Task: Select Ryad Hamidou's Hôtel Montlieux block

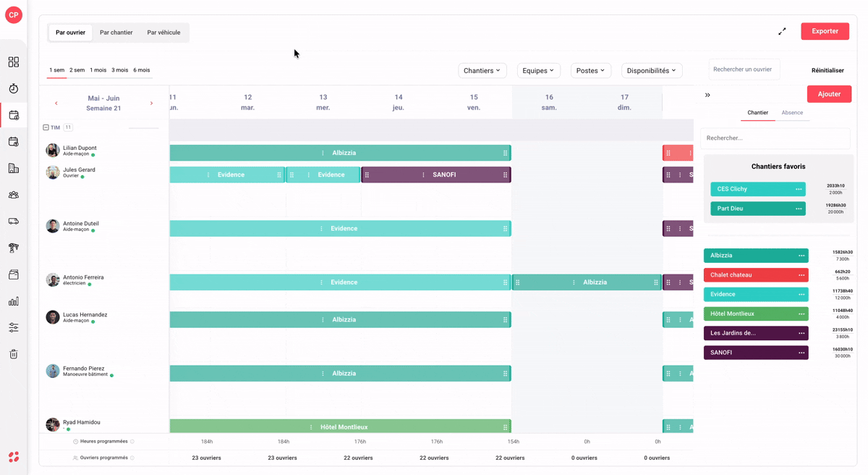Action: click(340, 427)
